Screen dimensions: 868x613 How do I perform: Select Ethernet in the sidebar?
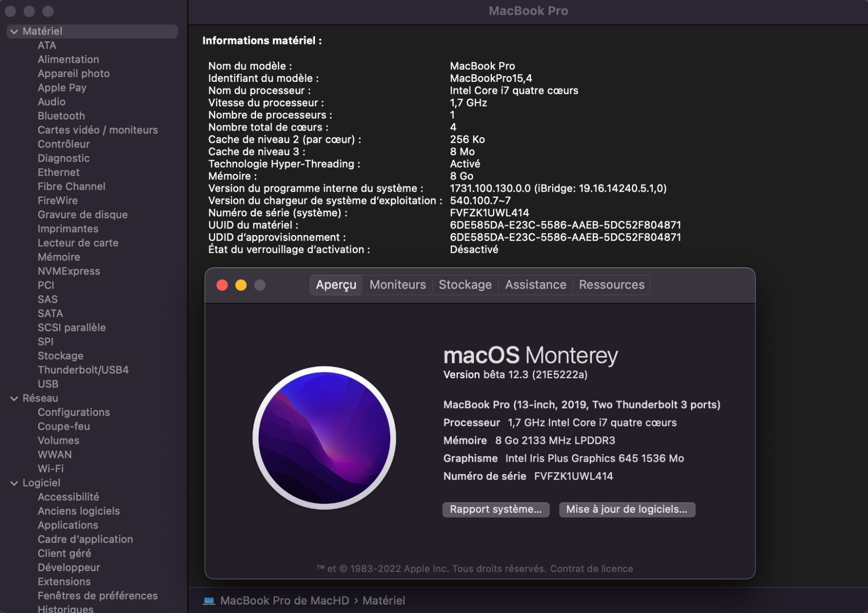point(59,172)
